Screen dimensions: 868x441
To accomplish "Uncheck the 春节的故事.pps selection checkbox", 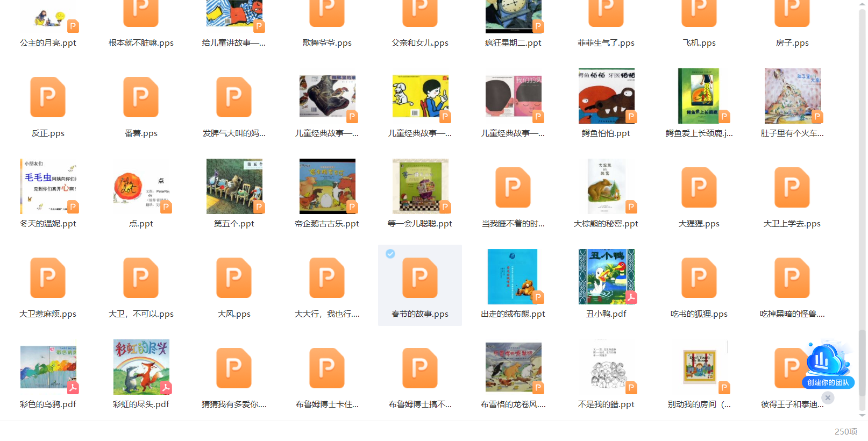I will point(390,254).
